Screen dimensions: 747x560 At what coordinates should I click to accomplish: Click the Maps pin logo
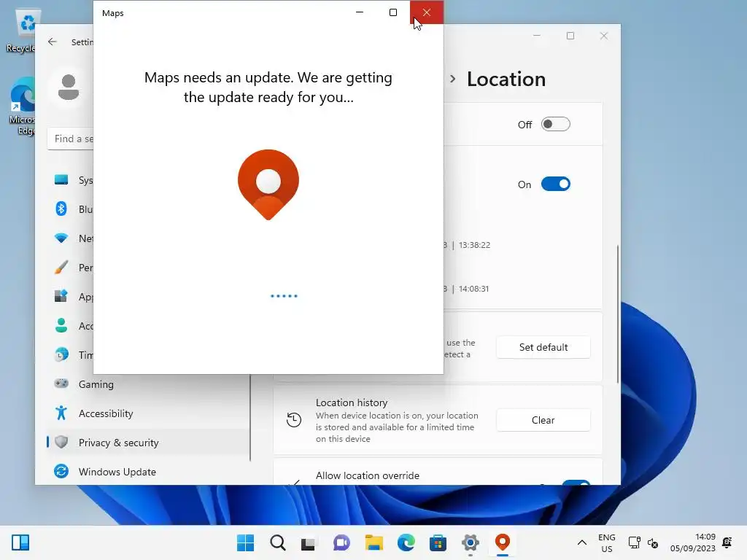268,184
